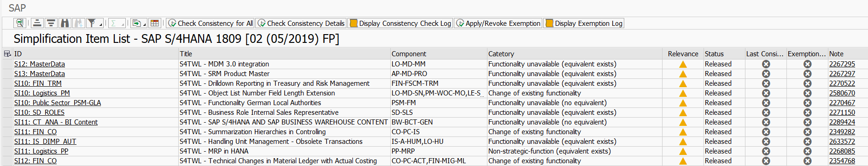Run Check Consistency for All
The width and height of the screenshot is (868, 166).
click(210, 23)
